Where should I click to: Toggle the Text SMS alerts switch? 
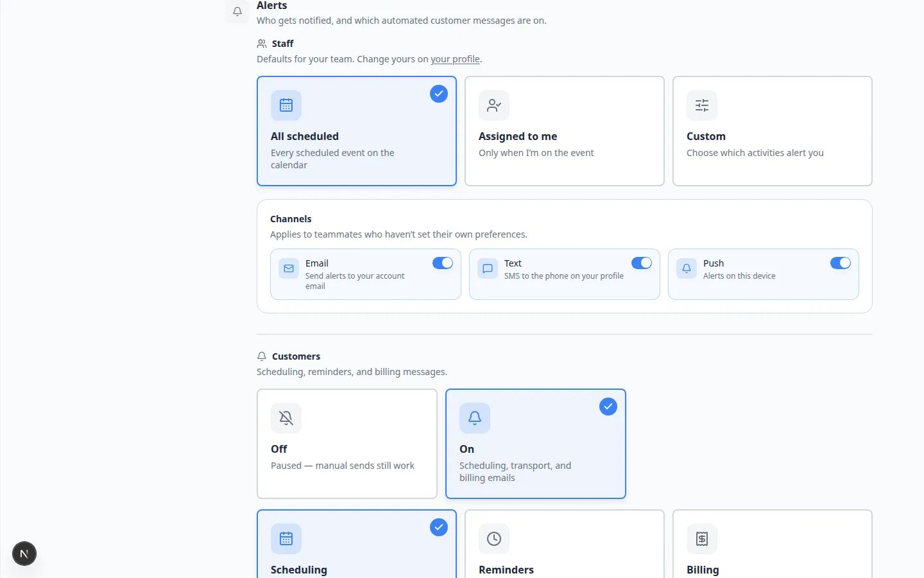642,263
